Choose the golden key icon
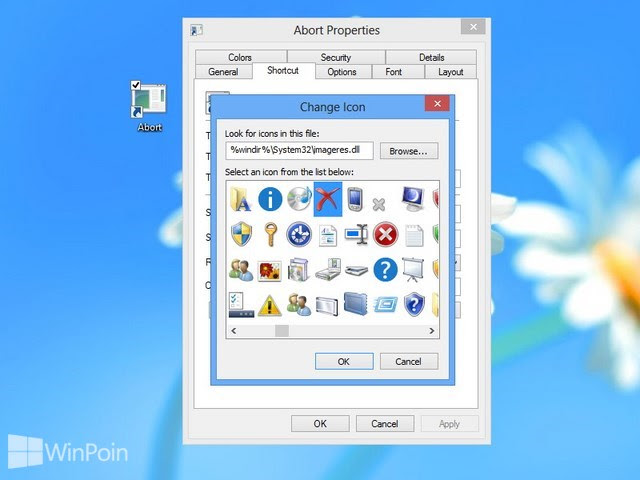 click(270, 234)
